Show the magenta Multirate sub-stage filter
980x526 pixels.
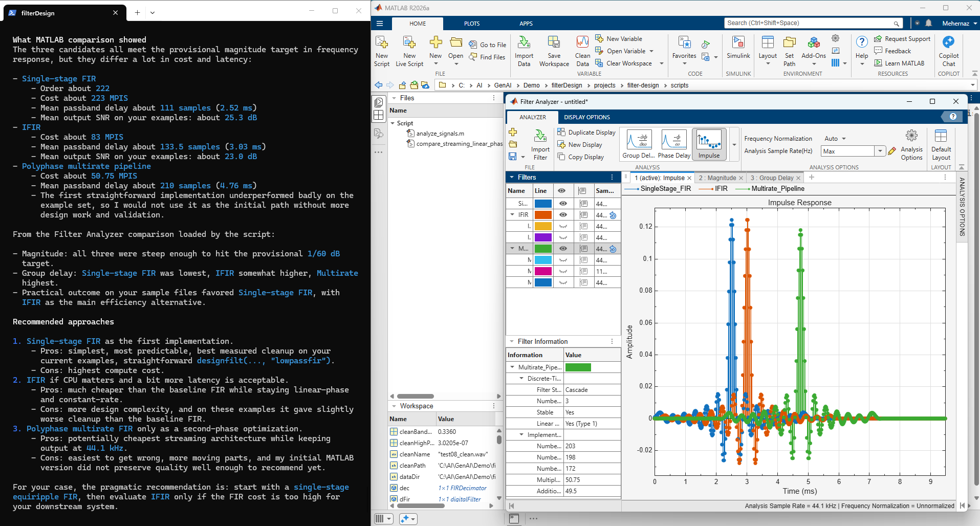[563, 271]
